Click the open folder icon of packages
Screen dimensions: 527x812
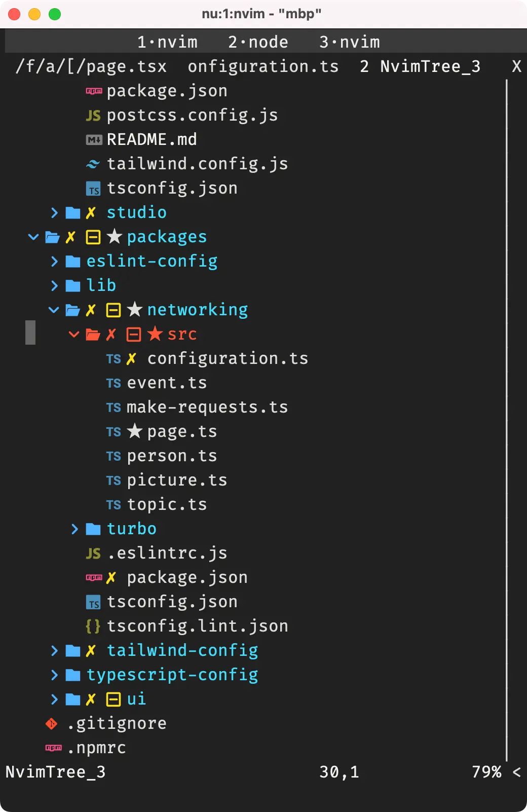[x=53, y=237]
